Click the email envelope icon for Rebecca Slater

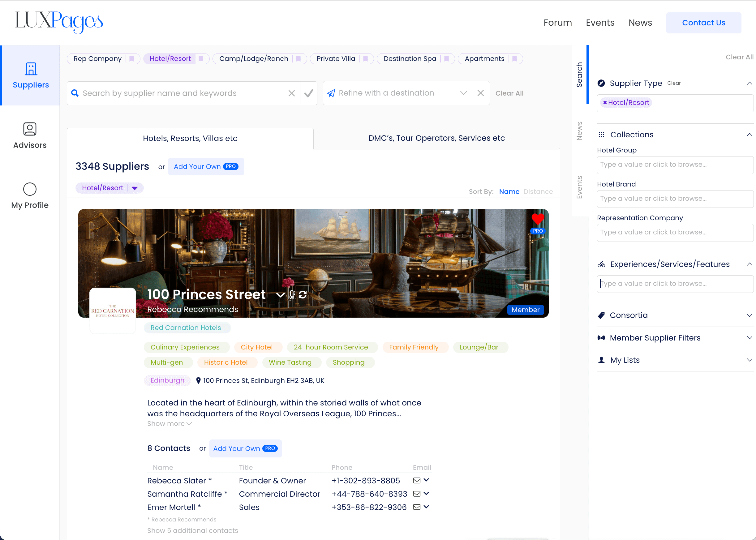[x=416, y=480]
